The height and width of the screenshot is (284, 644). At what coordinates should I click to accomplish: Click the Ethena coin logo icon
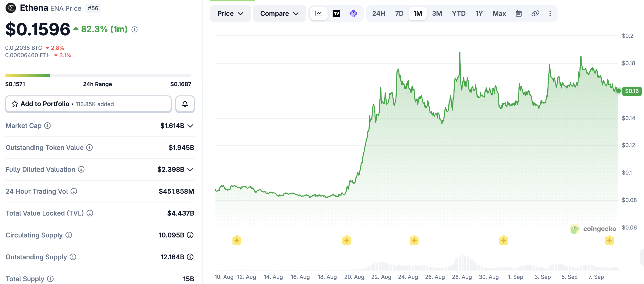pyautogui.click(x=11, y=8)
